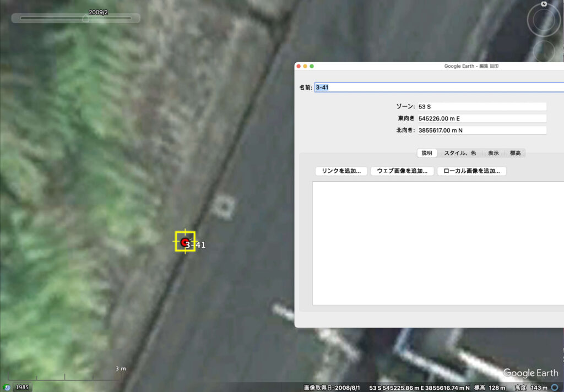
Task: Click the ローカル画像を追加... button
Action: coord(471,171)
